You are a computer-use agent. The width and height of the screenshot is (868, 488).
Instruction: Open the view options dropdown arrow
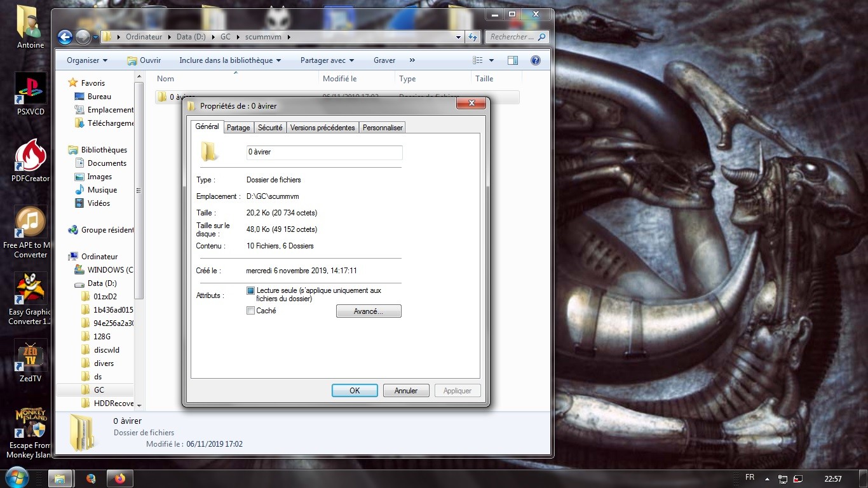491,60
